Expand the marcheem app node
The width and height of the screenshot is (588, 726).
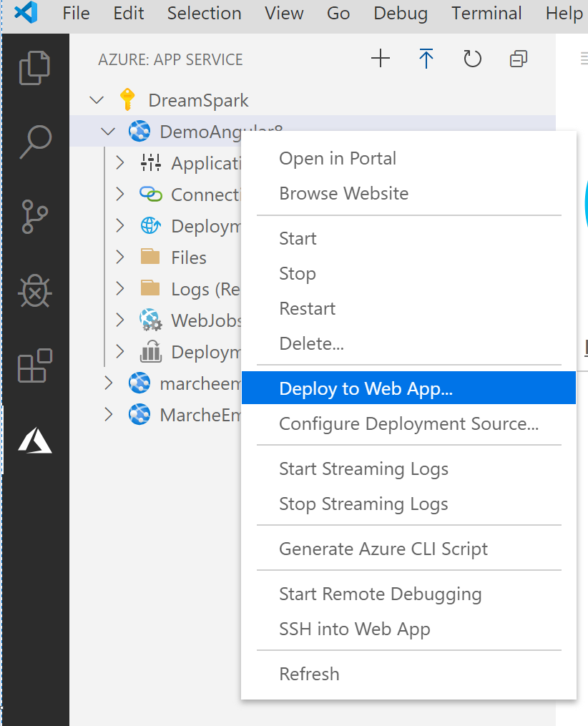109,383
